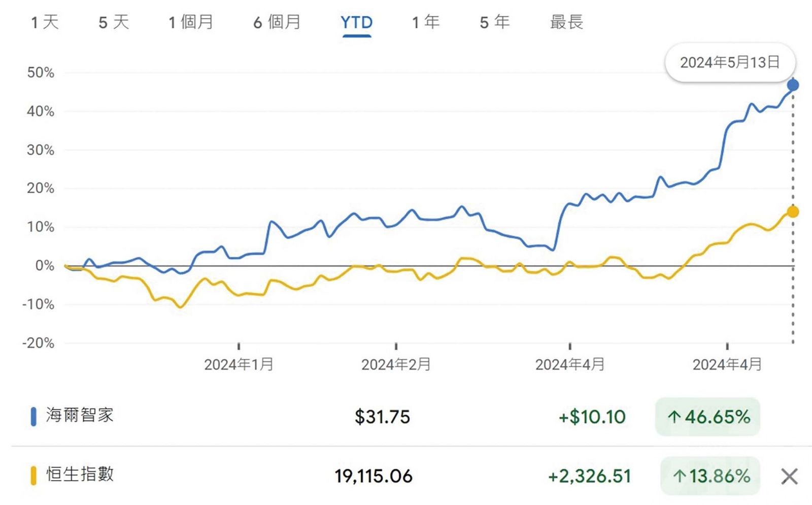Click the 2024年5月13日 date tooltip
This screenshot has width=812, height=505.
pyautogui.click(x=730, y=62)
